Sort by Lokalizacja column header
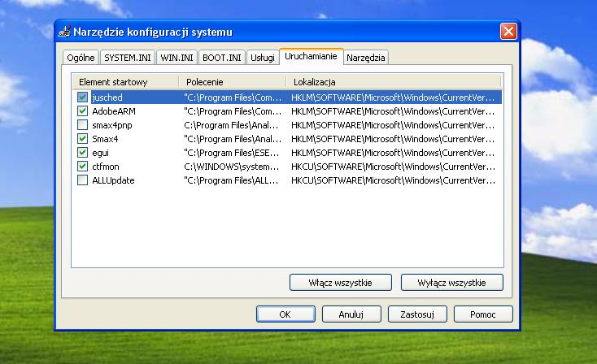597x364 pixels. (x=394, y=82)
